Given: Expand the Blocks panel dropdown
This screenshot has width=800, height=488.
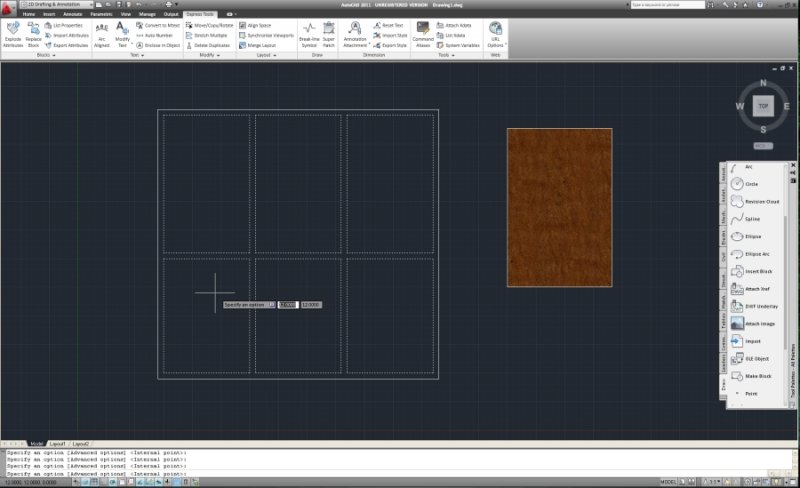Looking at the screenshot, I should [46, 55].
